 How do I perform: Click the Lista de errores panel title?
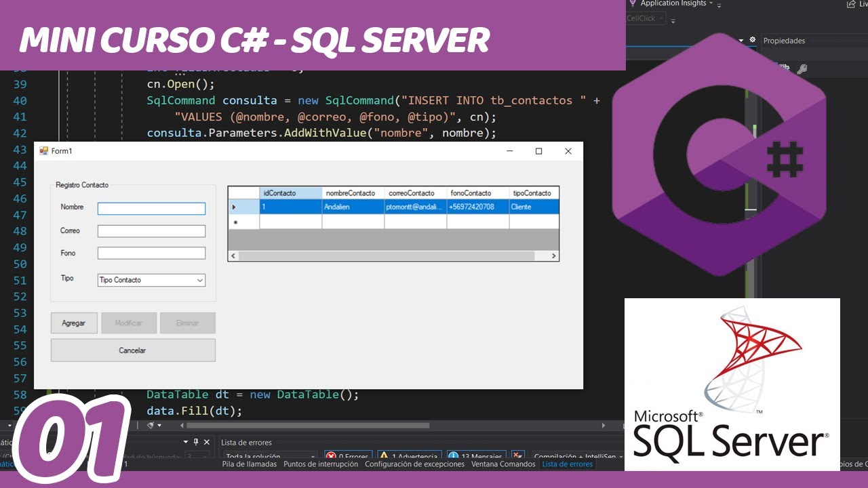click(246, 443)
